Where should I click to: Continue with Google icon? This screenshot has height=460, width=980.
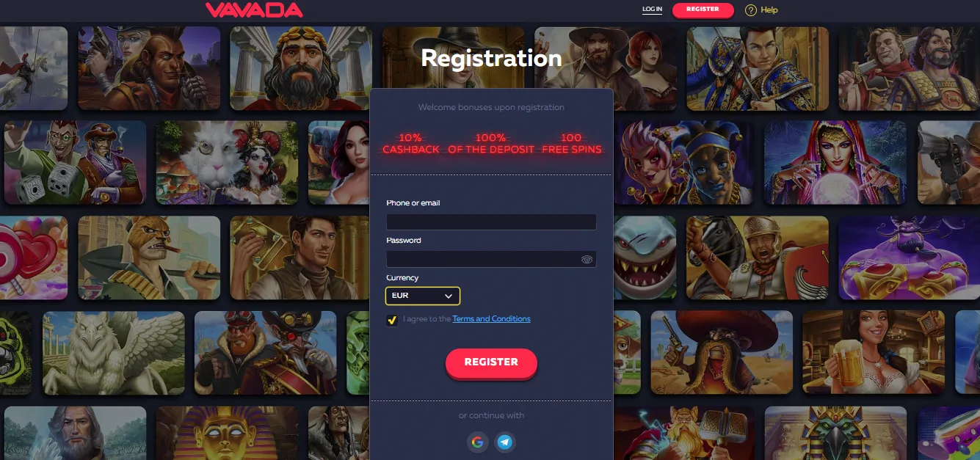[478, 442]
